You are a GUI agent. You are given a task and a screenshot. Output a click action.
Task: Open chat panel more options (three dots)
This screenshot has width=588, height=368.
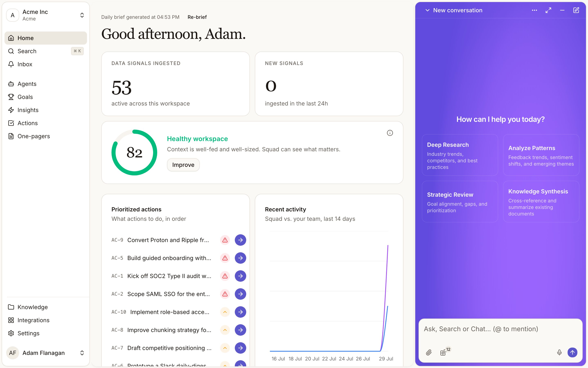click(x=534, y=10)
